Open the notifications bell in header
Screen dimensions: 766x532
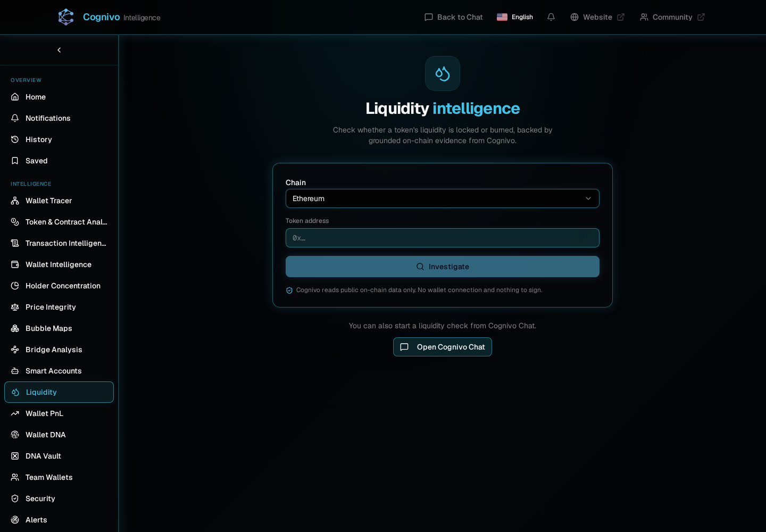coord(551,17)
